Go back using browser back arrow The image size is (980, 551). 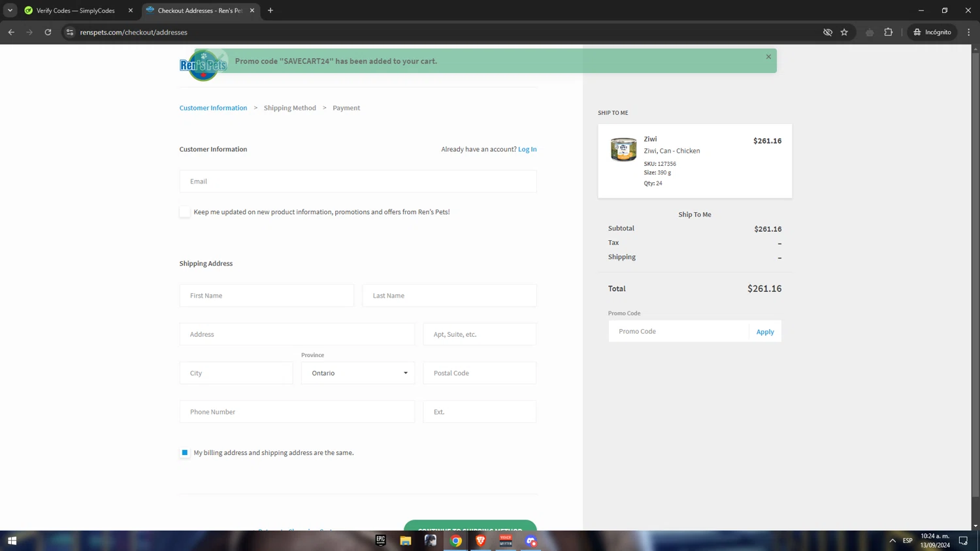(11, 32)
